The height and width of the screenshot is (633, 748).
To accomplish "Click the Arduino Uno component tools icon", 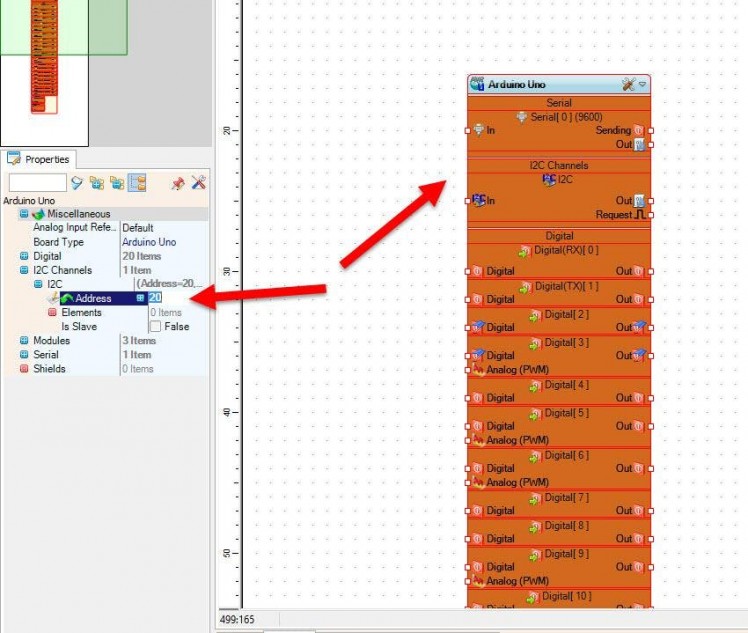I will pyautogui.click(x=628, y=84).
